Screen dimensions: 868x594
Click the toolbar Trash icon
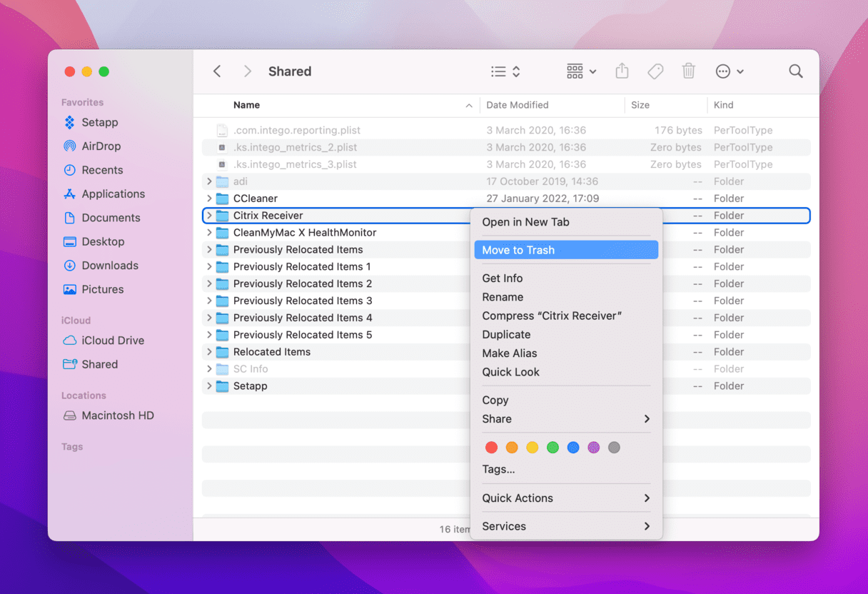688,71
